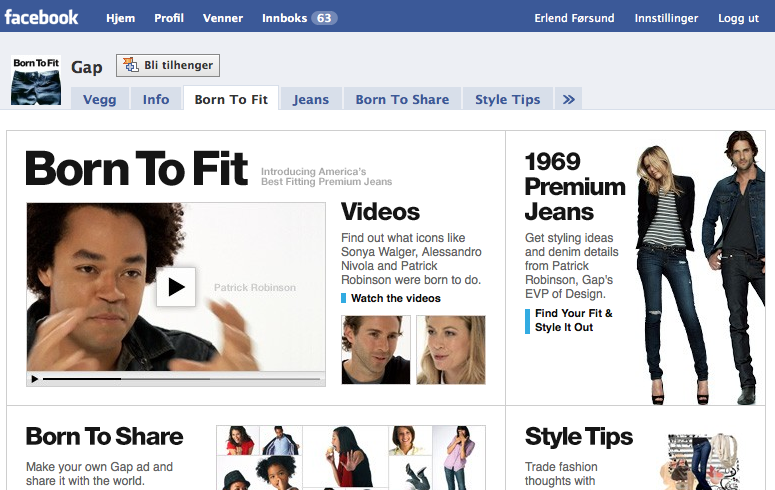The height and width of the screenshot is (490, 775).
Task: Play the Patrick Robinson video
Action: pyautogui.click(x=176, y=287)
